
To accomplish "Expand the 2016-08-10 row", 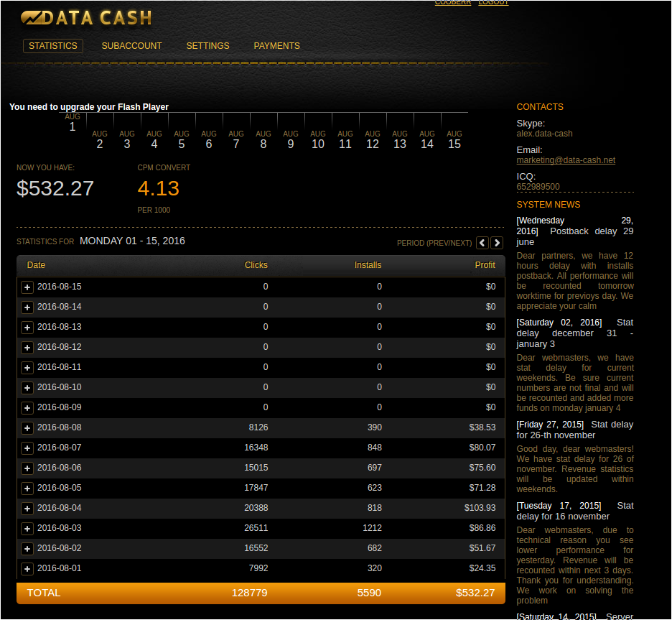I will 27,388.
